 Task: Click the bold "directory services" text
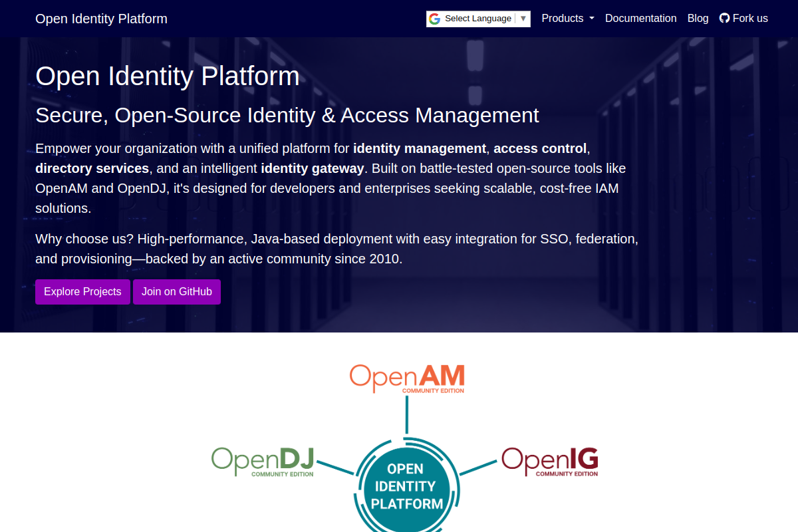(x=92, y=168)
